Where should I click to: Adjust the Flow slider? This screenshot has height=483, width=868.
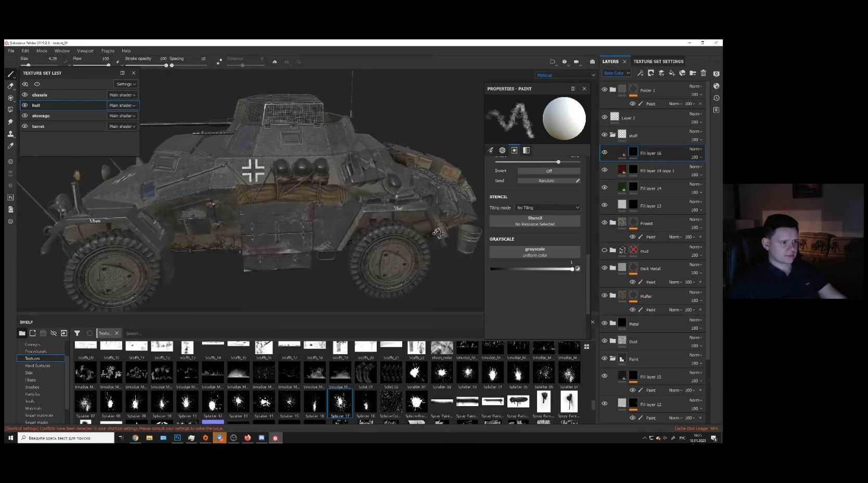point(92,65)
